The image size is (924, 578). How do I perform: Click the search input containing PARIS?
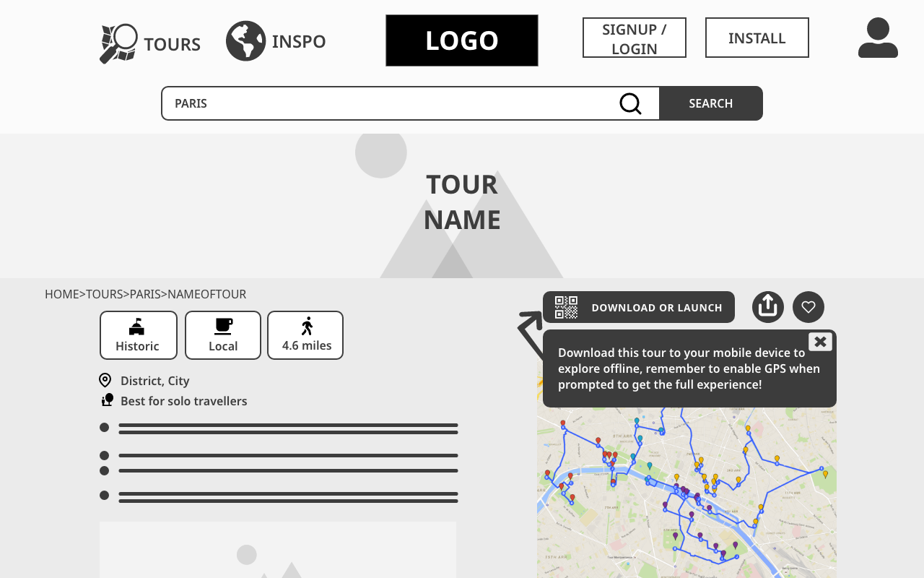click(x=390, y=103)
